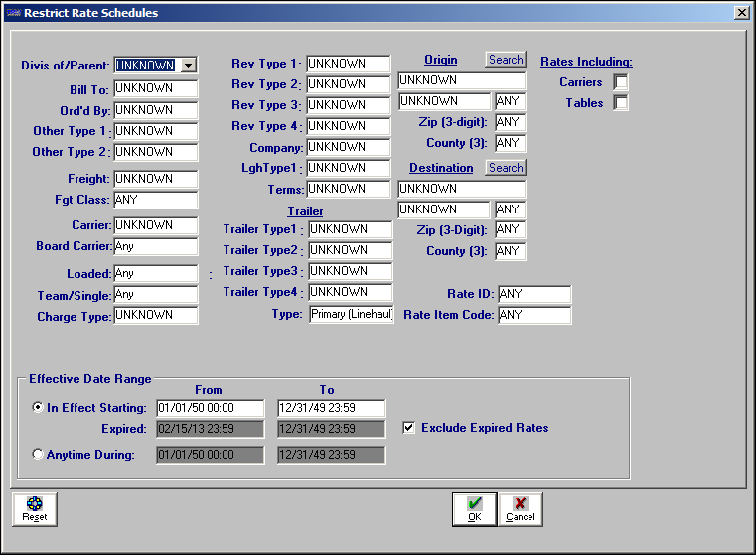The image size is (756, 555).
Task: Click the Rev Type 4 field
Action: pyautogui.click(x=349, y=126)
